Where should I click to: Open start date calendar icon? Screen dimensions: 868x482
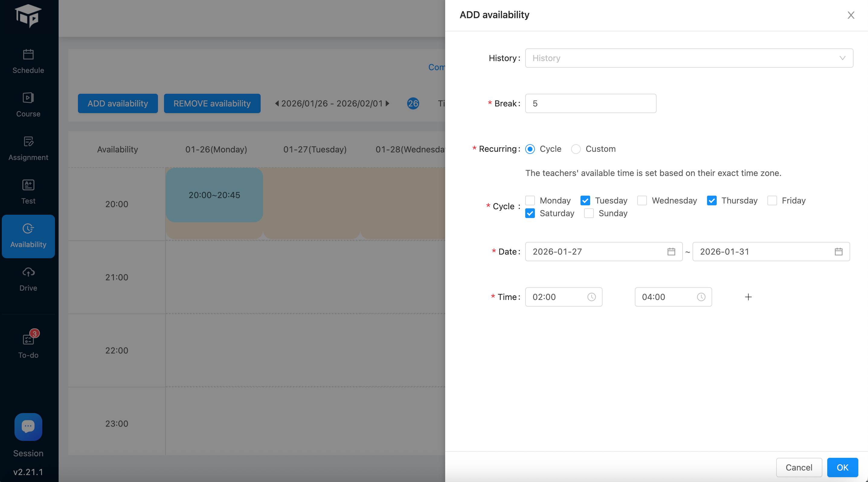671,252
